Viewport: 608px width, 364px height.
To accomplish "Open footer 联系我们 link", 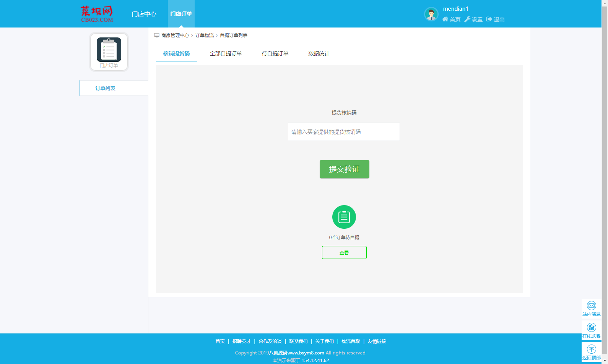I will (298, 341).
